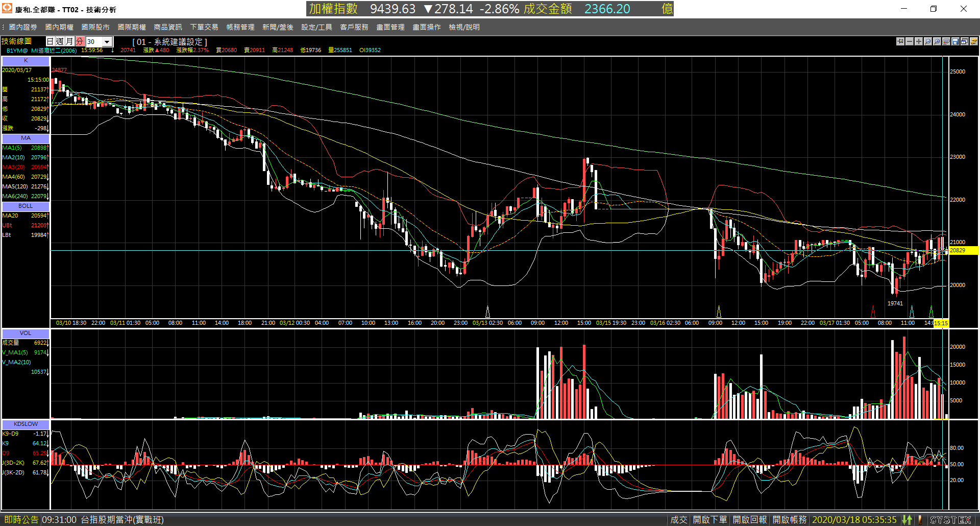Open 商品資訊 menu
The width and height of the screenshot is (980, 526).
pyautogui.click(x=168, y=27)
